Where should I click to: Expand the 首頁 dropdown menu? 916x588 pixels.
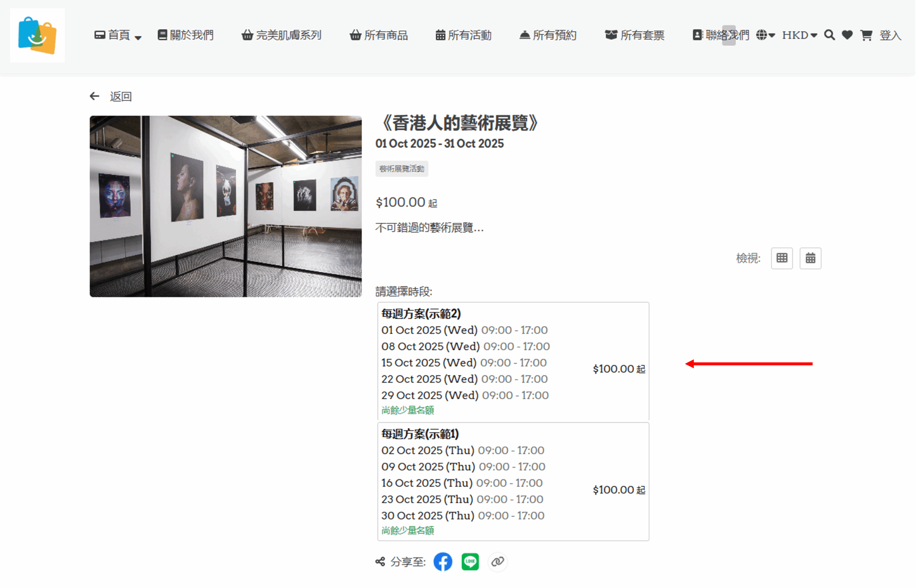(118, 35)
